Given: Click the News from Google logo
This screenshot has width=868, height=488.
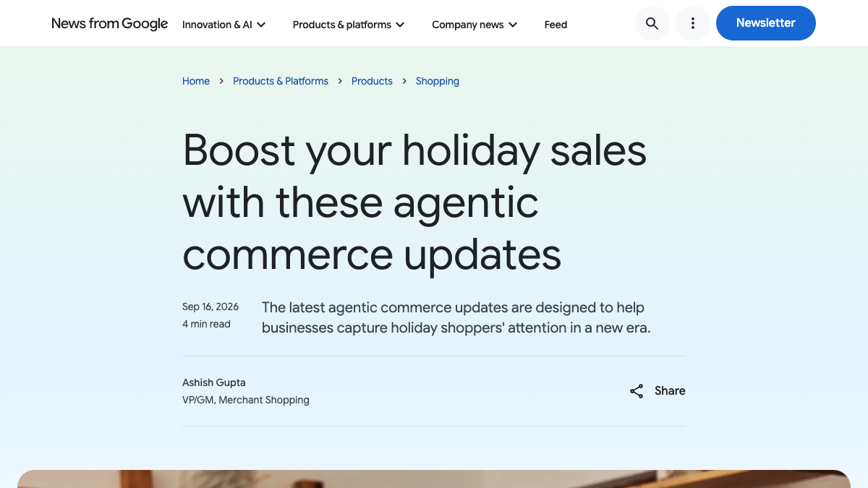Looking at the screenshot, I should pyautogui.click(x=110, y=24).
